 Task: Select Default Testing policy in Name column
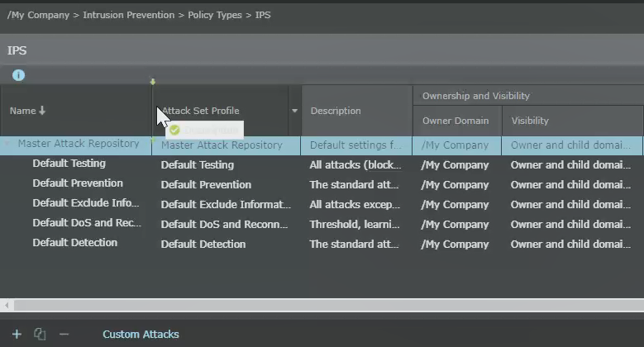point(69,164)
